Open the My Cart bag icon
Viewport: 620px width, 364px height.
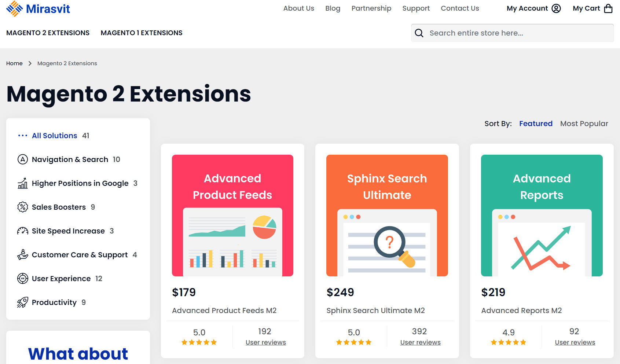[608, 8]
